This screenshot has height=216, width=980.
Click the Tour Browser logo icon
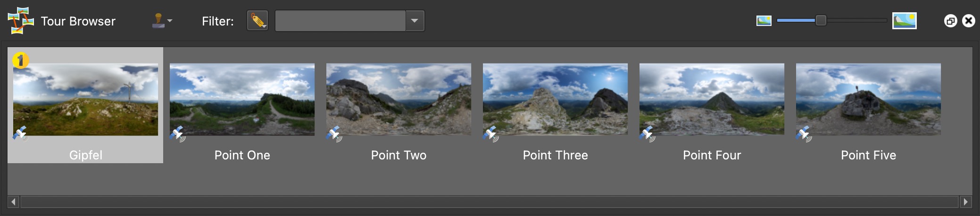(x=21, y=21)
